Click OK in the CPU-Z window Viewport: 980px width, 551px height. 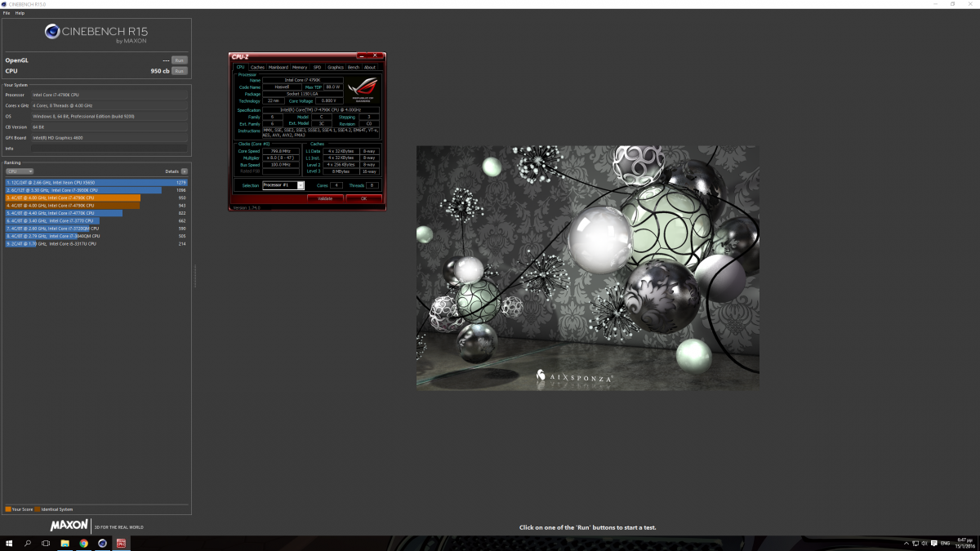(x=363, y=198)
